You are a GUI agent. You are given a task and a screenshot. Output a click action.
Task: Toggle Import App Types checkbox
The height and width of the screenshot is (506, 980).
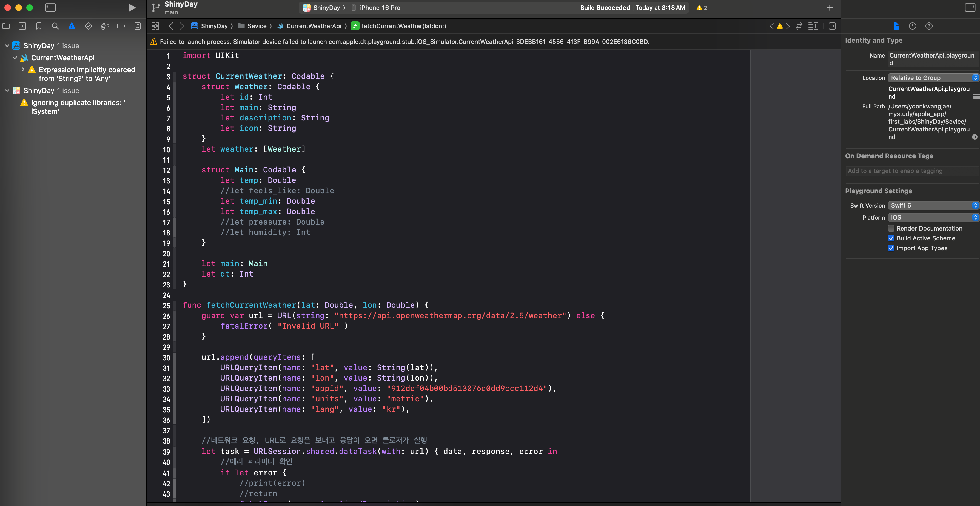click(891, 248)
